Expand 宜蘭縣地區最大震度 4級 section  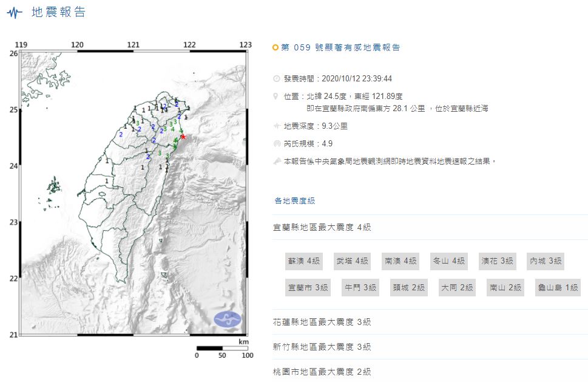322,227
